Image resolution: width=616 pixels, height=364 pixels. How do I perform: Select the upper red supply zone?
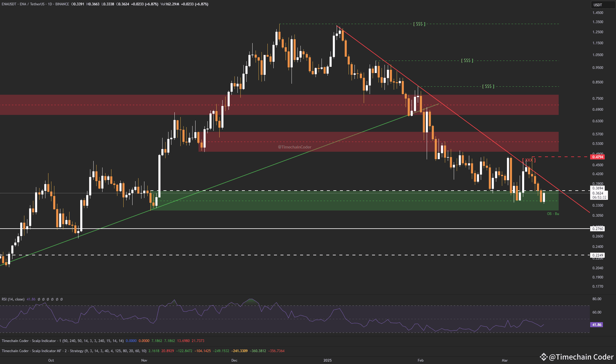[x=279, y=105]
